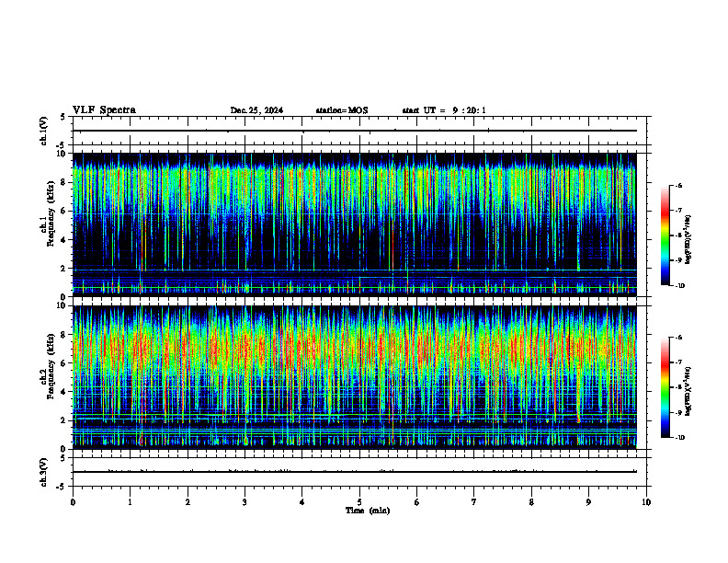Image resolution: width=728 pixels, height=563 pixels.
Task: Click inside the ch.1 spectrogram panel
Action: pos(355,224)
